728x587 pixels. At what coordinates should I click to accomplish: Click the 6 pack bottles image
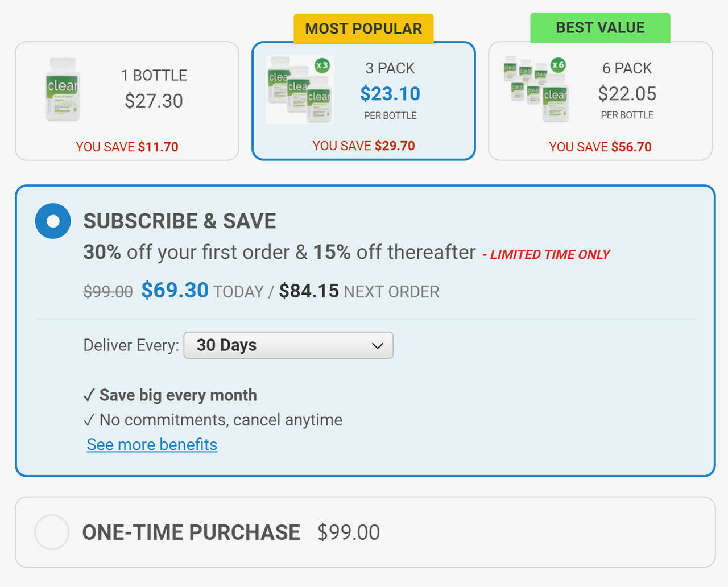(536, 89)
